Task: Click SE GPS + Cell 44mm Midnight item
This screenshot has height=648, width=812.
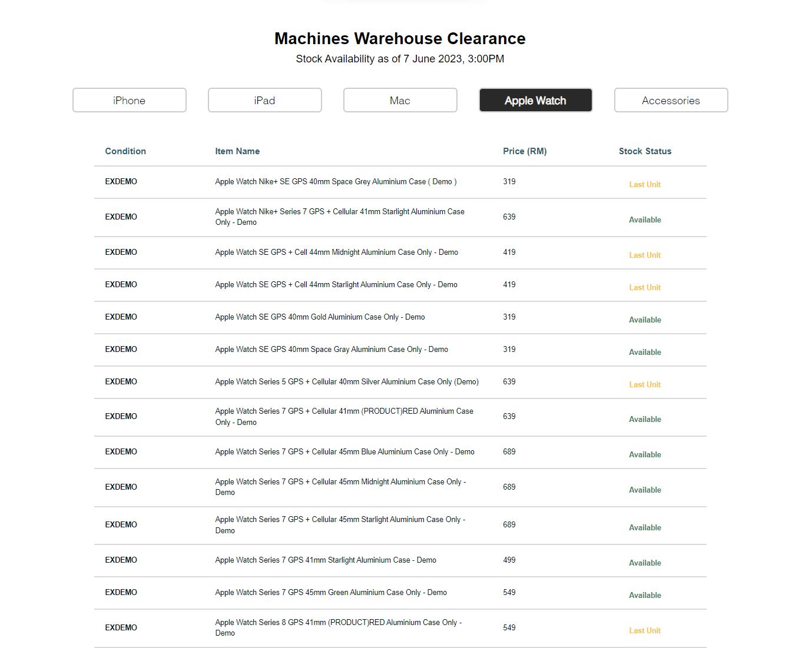Action: pyautogui.click(x=336, y=252)
